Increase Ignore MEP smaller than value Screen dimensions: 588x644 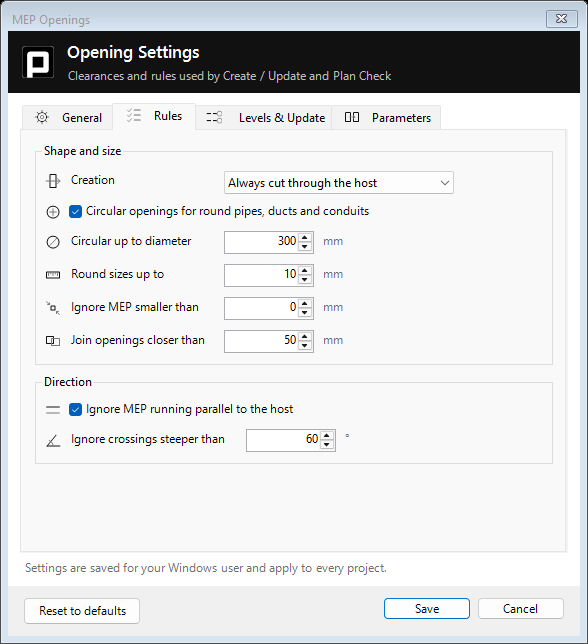305,303
